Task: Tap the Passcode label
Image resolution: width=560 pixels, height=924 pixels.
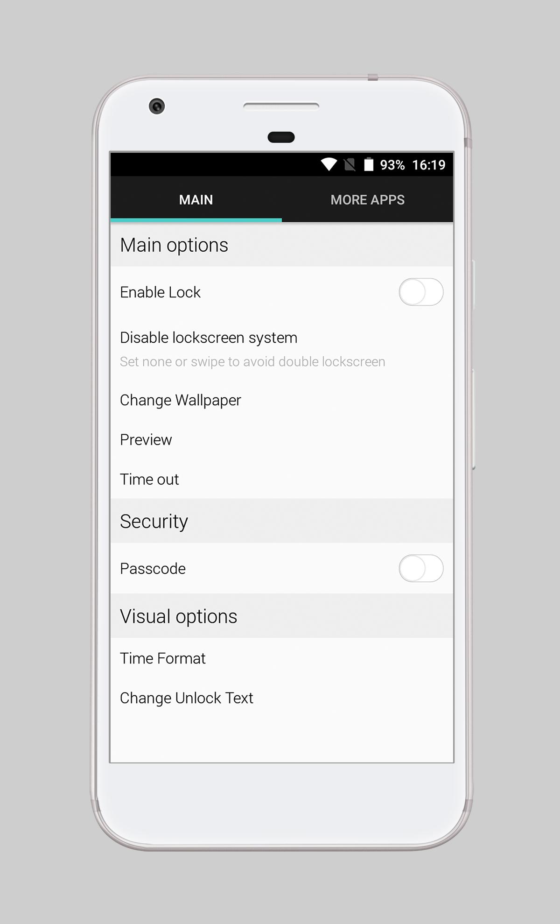Action: pyautogui.click(x=153, y=569)
